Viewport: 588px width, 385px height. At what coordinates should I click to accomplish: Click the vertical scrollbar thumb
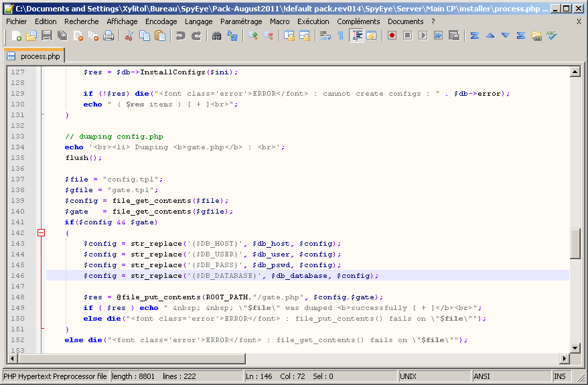[x=575, y=244]
